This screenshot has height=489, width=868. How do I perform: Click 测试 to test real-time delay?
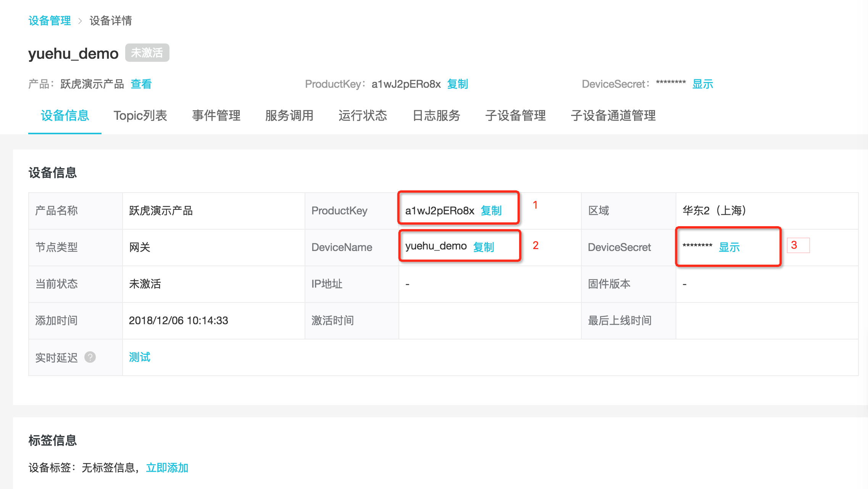click(139, 357)
